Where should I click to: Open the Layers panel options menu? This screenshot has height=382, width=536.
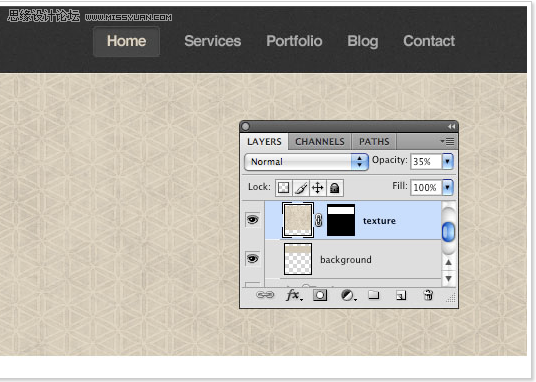click(x=447, y=141)
